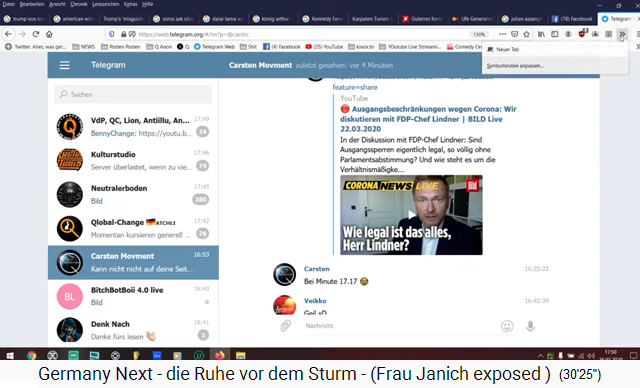Reload the page in the browser toolbar

pyautogui.click(x=36, y=34)
